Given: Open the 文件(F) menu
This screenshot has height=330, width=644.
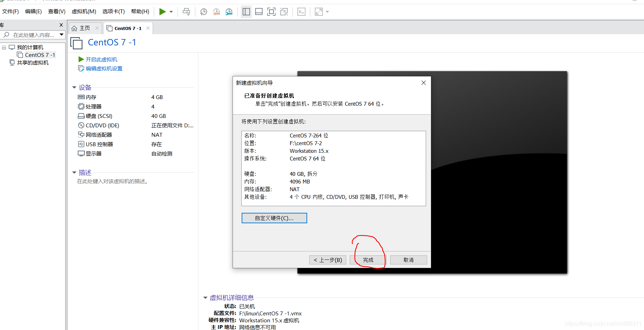Looking at the screenshot, I should 10,12.
